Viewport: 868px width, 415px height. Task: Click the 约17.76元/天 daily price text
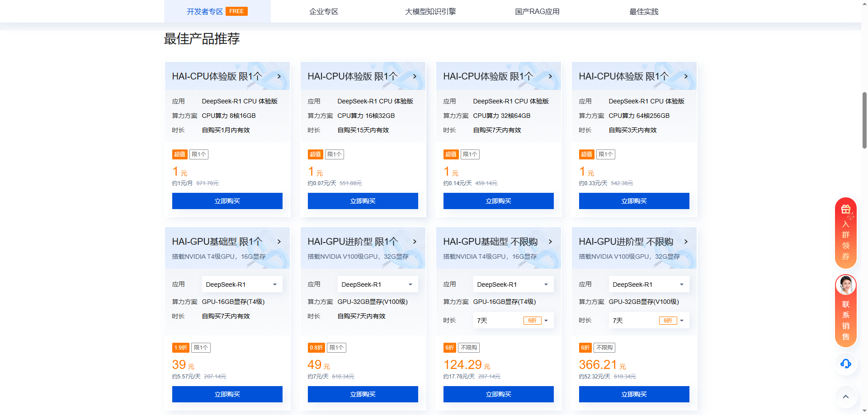[459, 377]
